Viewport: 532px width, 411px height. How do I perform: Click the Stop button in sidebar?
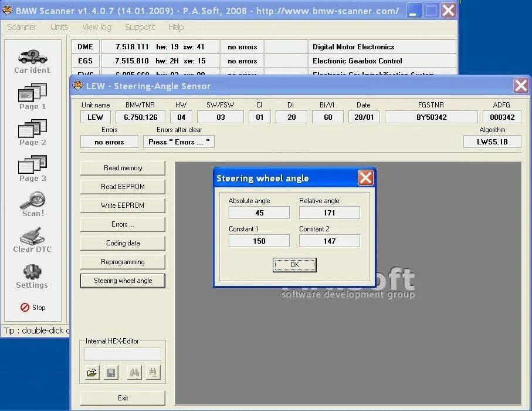(33, 308)
